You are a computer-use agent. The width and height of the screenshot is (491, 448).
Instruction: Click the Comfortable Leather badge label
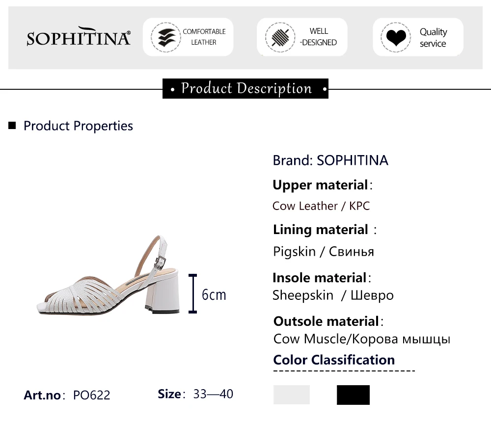tap(204, 37)
